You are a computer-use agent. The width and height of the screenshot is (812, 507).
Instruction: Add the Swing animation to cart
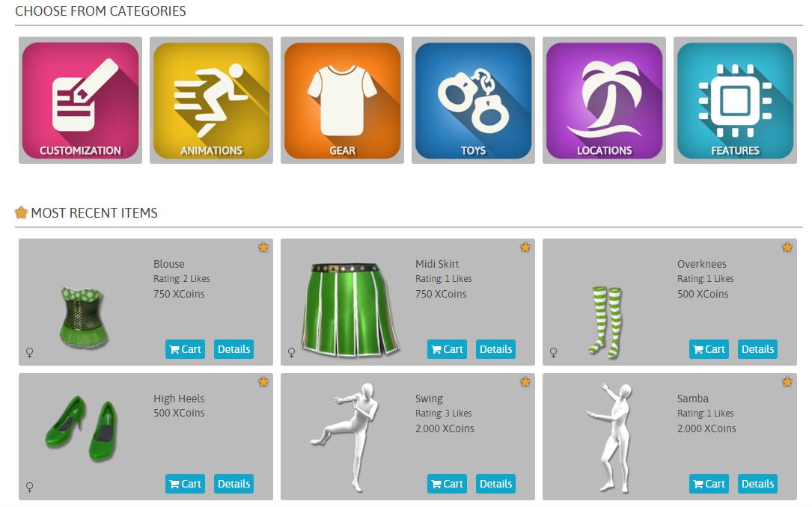447,484
